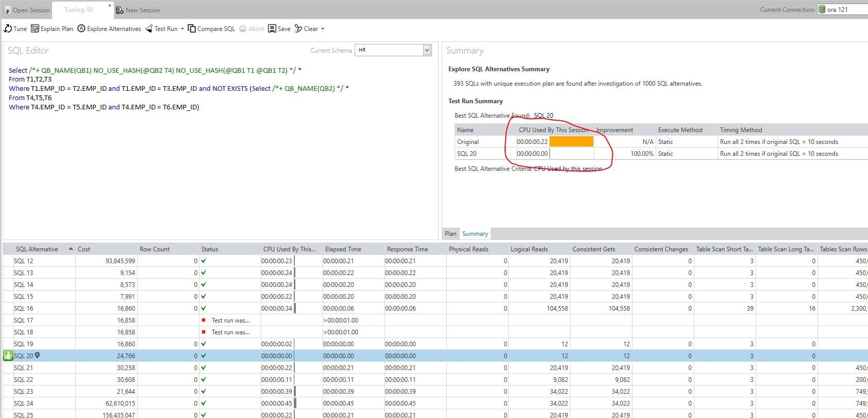Select the SQL 16 row in grid

[24, 309]
